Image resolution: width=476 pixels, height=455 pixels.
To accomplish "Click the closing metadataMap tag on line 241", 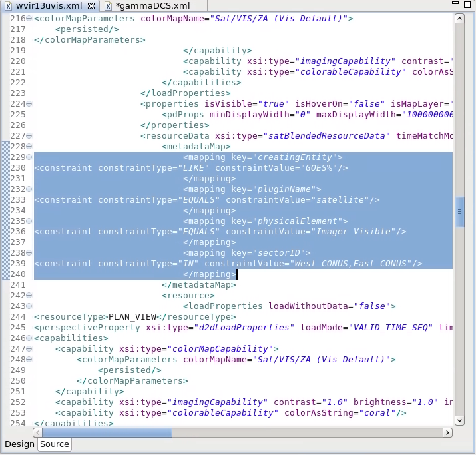I will click(x=199, y=285).
